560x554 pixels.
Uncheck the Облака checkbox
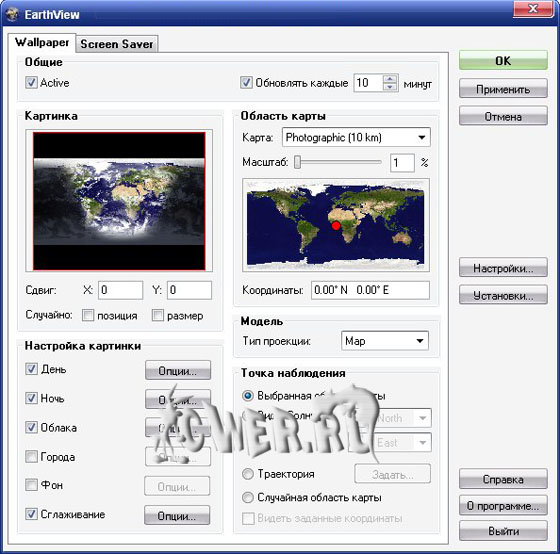[31, 427]
